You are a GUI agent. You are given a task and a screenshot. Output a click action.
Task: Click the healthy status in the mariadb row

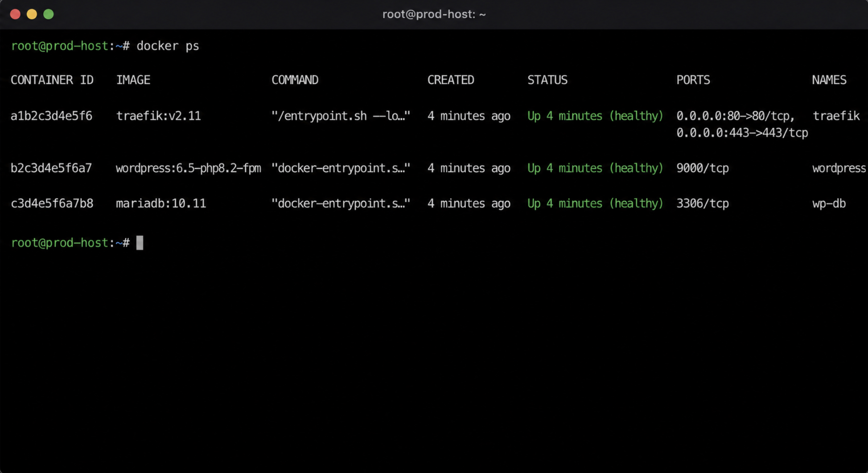pos(595,204)
